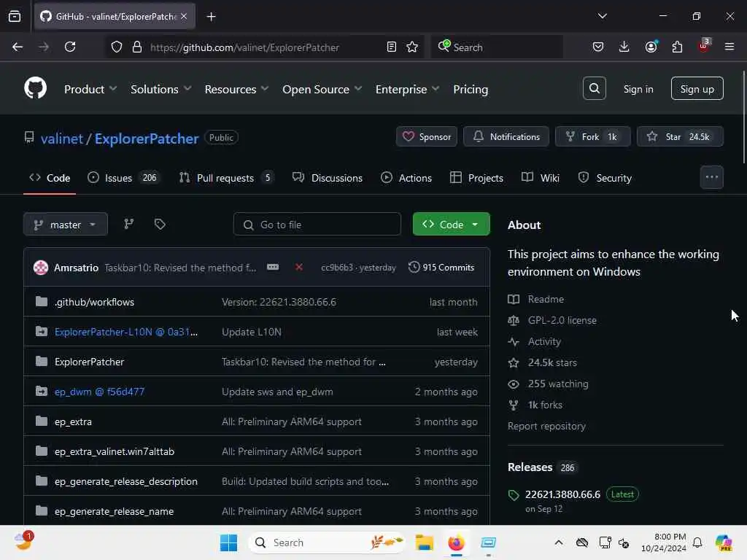747x560 pixels.
Task: Open Report repository link
Action: click(x=546, y=426)
